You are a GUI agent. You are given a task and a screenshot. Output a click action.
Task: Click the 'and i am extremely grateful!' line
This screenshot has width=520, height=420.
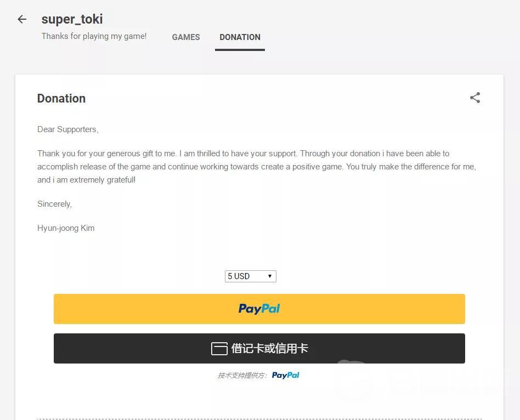click(x=86, y=180)
